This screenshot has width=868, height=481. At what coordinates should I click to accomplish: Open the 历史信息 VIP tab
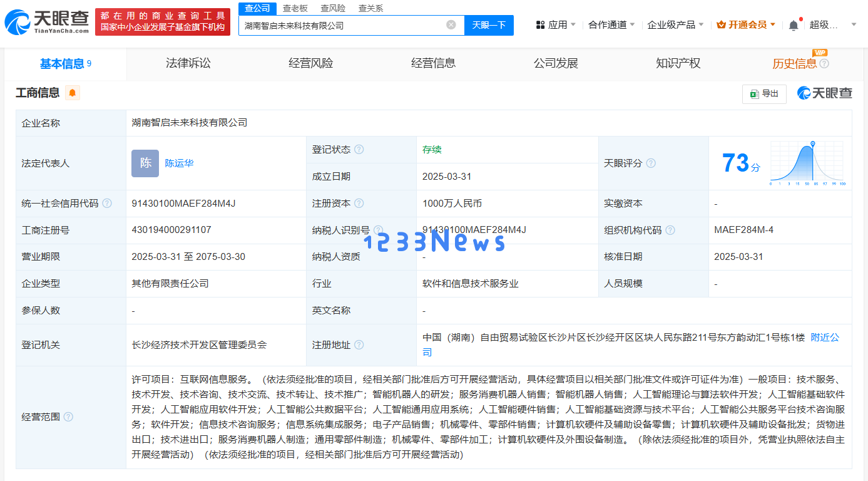pyautogui.click(x=795, y=63)
